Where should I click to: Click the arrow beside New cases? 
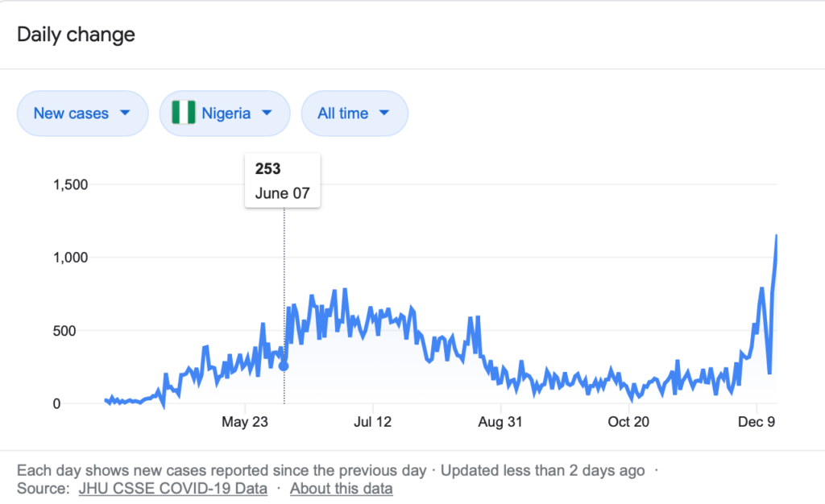tap(125, 114)
